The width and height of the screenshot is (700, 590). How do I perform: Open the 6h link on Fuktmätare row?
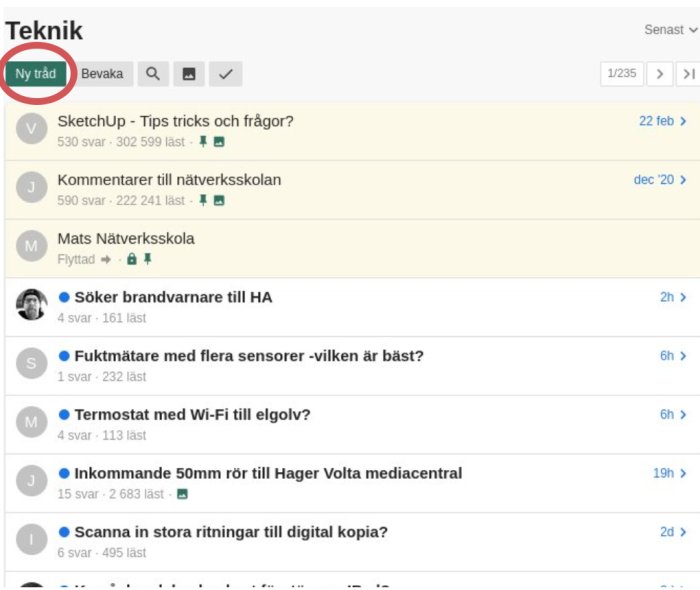[x=667, y=356]
